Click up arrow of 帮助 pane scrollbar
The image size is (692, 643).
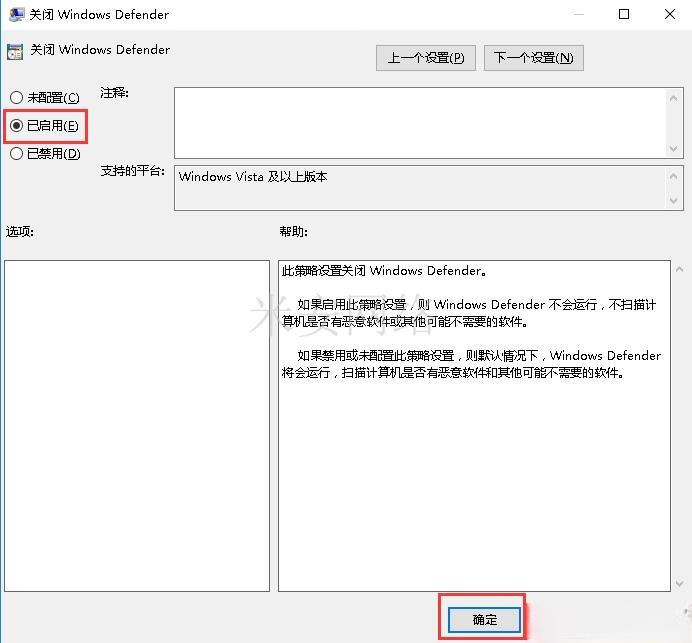(680, 269)
